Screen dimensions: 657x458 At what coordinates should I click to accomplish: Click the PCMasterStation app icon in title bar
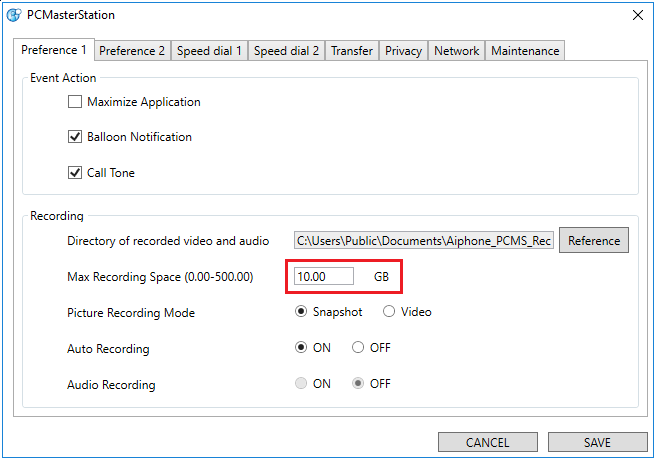click(14, 15)
